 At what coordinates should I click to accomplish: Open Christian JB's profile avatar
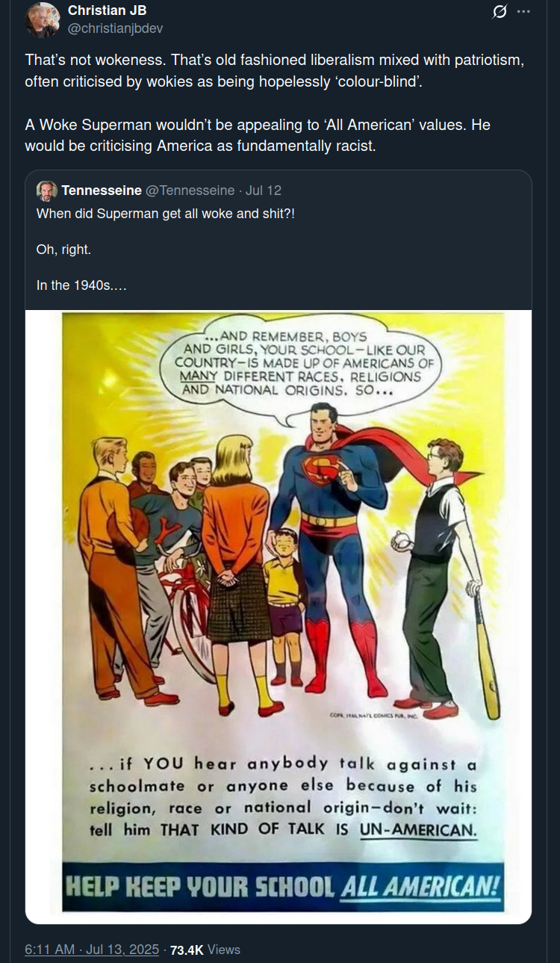[43, 19]
